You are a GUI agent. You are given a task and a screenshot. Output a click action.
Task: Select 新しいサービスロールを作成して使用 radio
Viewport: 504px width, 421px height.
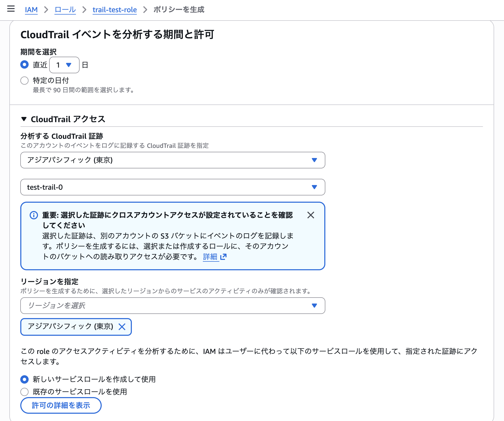(24, 379)
